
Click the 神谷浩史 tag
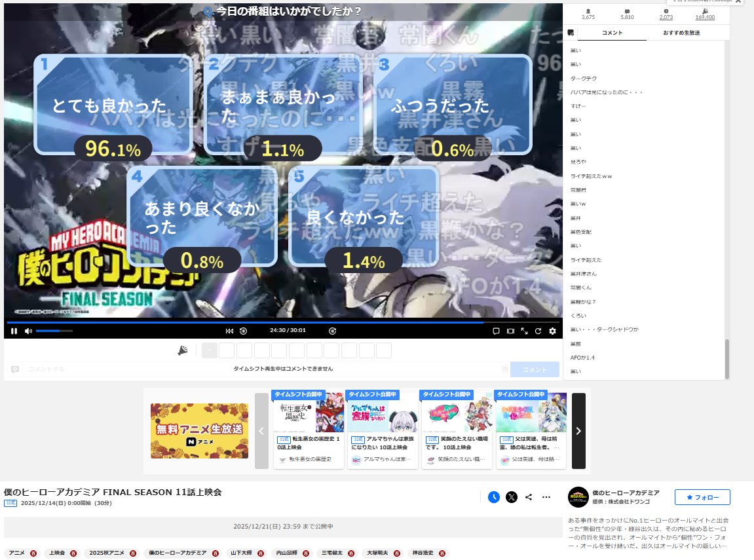(423, 553)
